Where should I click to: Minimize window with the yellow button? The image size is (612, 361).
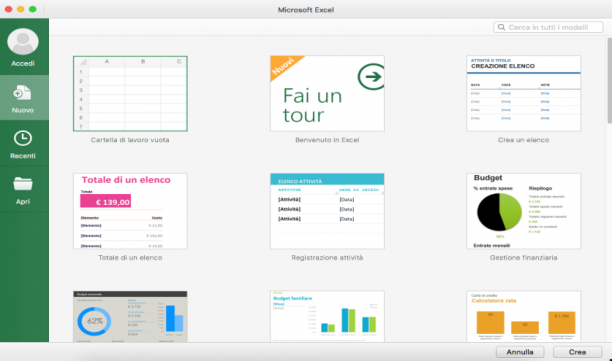click(x=21, y=9)
